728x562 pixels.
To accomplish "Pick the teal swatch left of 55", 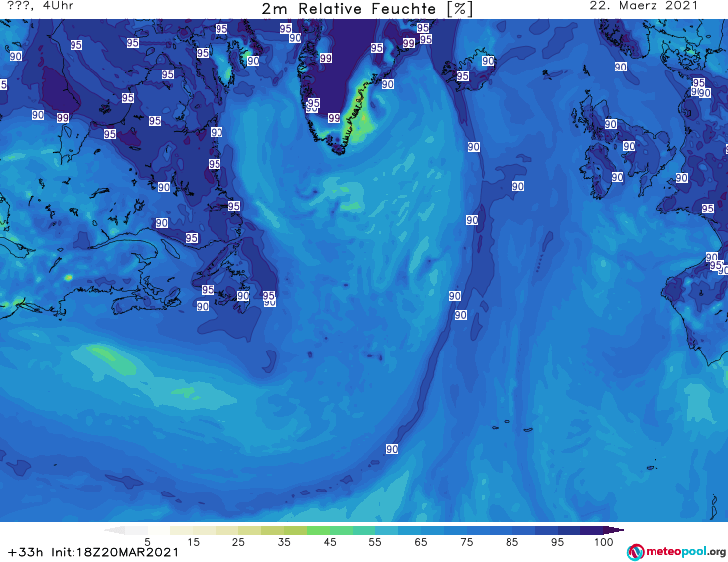I will pyautogui.click(x=364, y=531).
